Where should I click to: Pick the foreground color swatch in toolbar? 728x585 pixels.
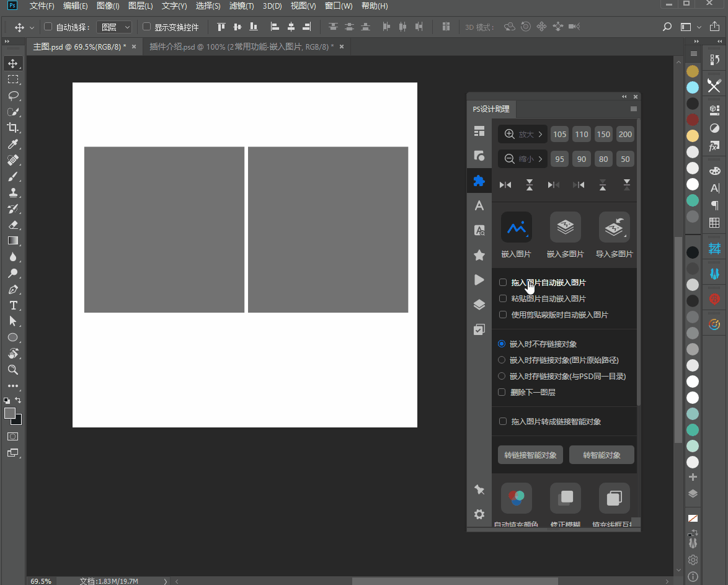(x=9, y=413)
